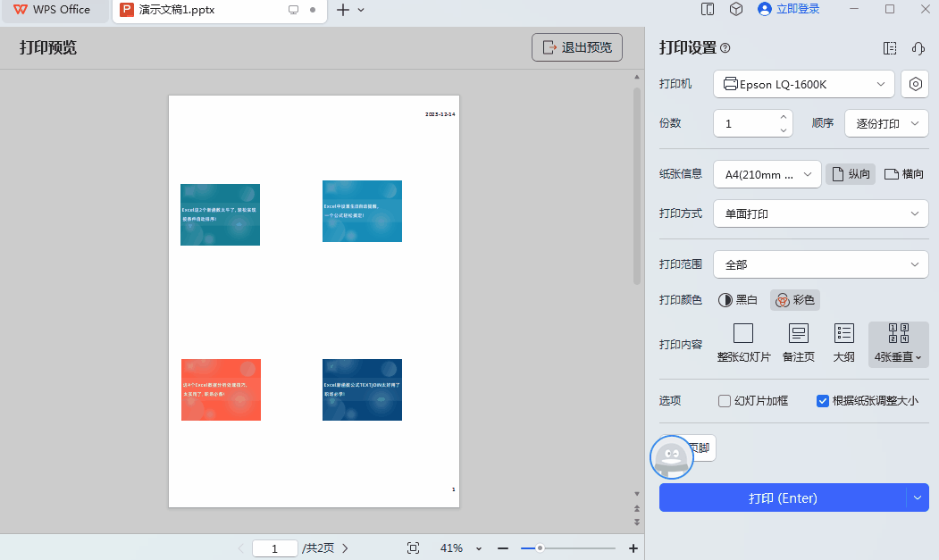Image resolution: width=939 pixels, height=560 pixels.
Task: Select 整张幻灯片 full slide print layout
Action: click(x=742, y=344)
